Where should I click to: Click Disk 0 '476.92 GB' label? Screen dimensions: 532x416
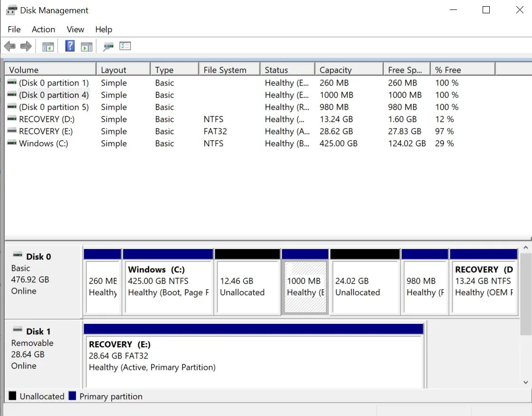pos(30,280)
